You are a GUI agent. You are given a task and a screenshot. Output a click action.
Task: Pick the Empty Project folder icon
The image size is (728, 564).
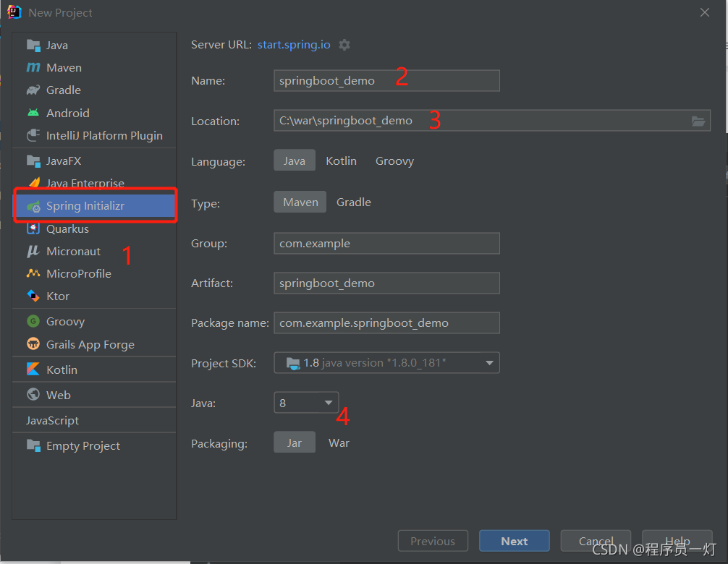click(33, 445)
